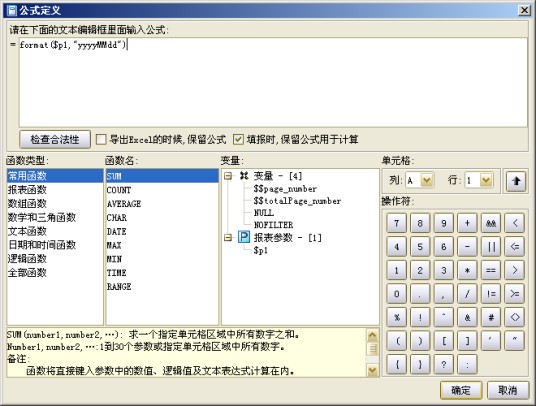Collapse the 变量 tree node
Viewport: 536px width, 406px height.
[x=228, y=176]
